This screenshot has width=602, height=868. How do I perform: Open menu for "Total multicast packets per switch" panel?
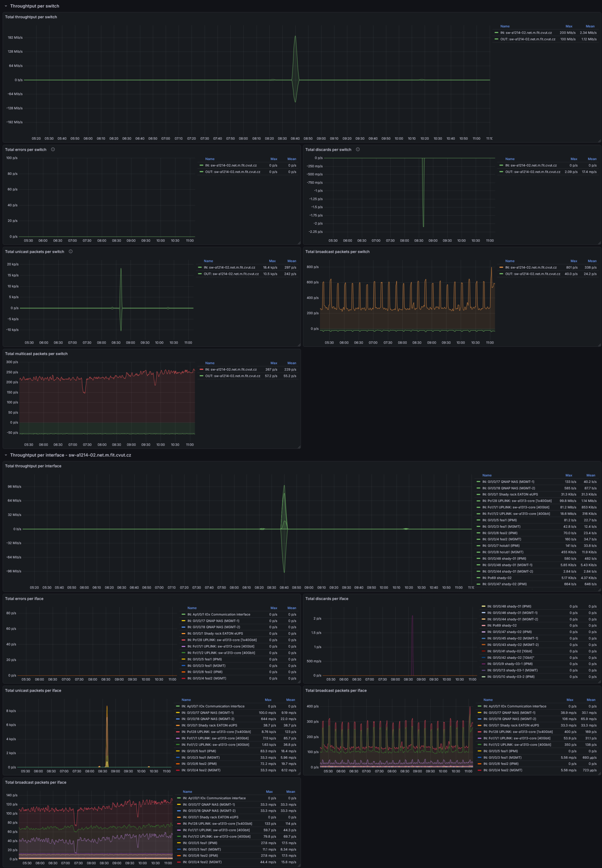pos(36,354)
